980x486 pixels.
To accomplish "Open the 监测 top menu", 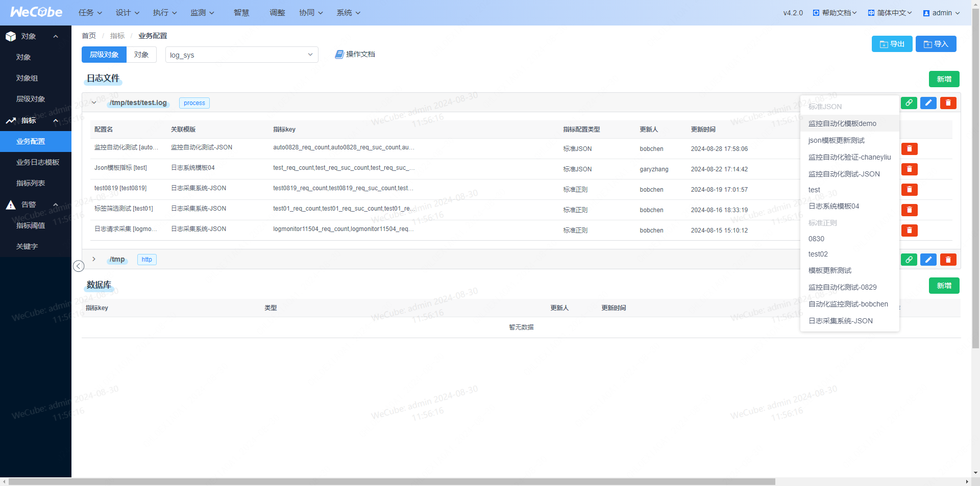I will 203,13.
